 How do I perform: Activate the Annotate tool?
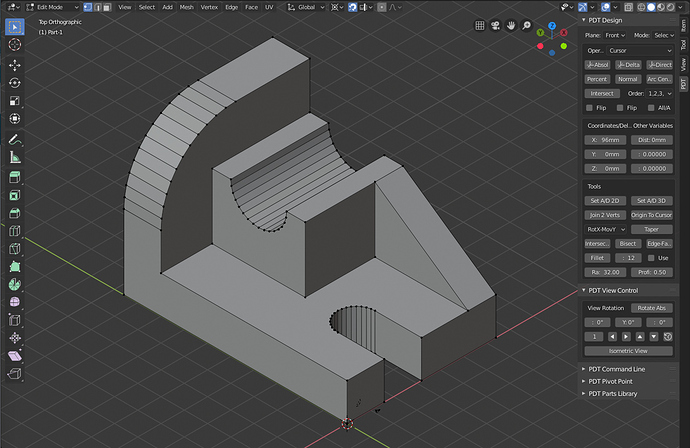click(x=15, y=140)
